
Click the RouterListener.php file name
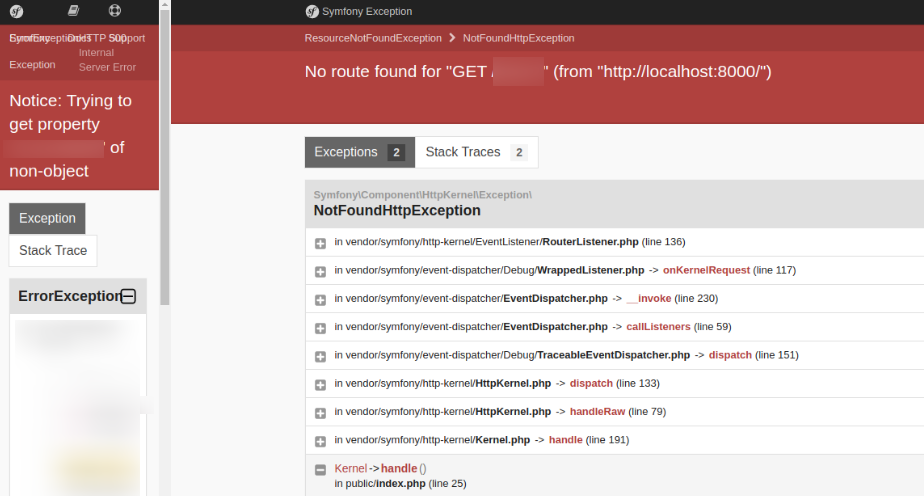coord(590,242)
